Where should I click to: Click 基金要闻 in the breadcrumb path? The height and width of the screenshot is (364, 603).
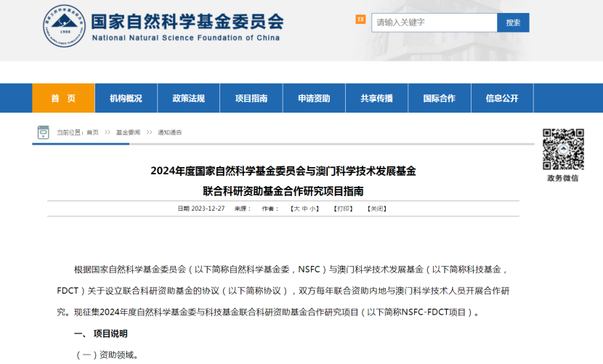[128, 133]
